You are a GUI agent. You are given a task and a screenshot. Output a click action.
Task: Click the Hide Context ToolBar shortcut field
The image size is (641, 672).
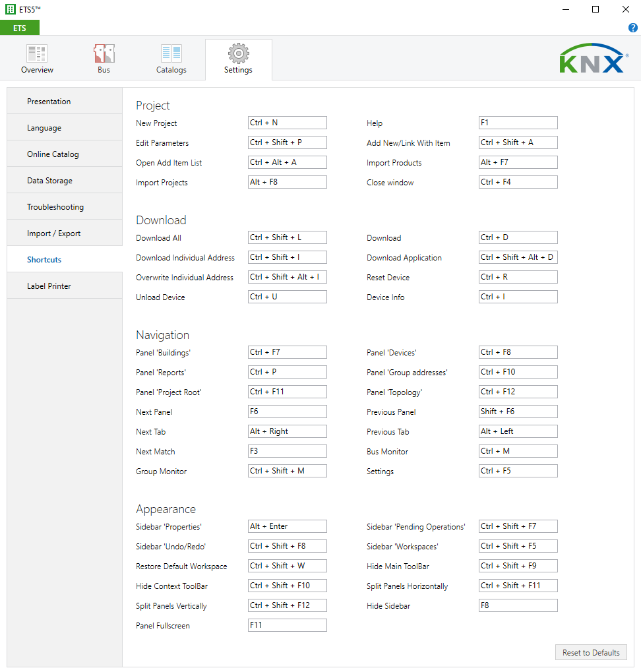pos(287,586)
